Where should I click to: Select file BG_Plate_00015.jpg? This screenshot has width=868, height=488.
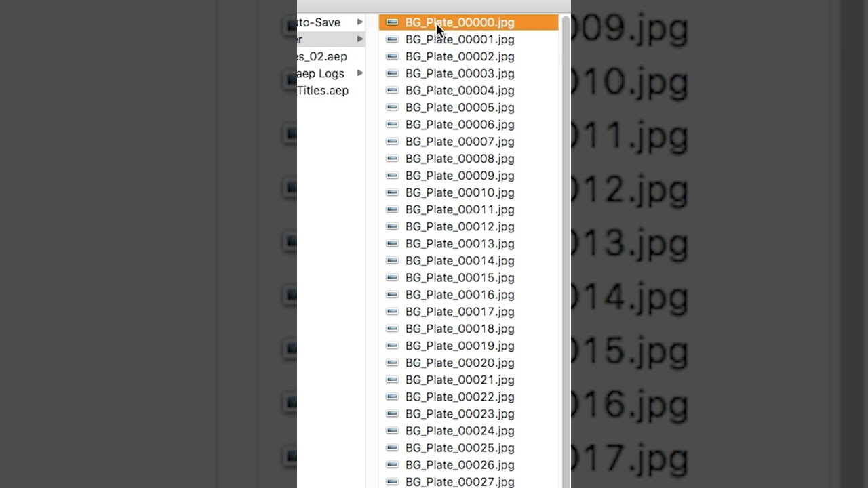[469, 278]
